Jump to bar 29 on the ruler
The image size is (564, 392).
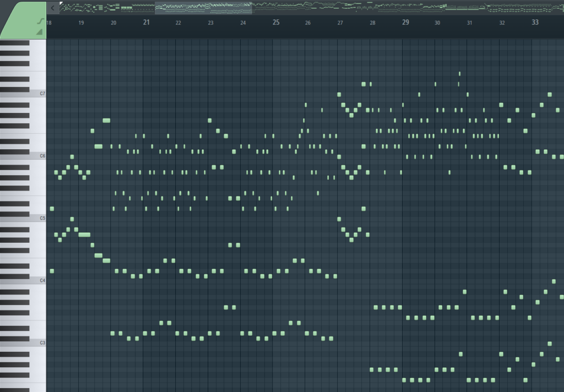click(405, 23)
